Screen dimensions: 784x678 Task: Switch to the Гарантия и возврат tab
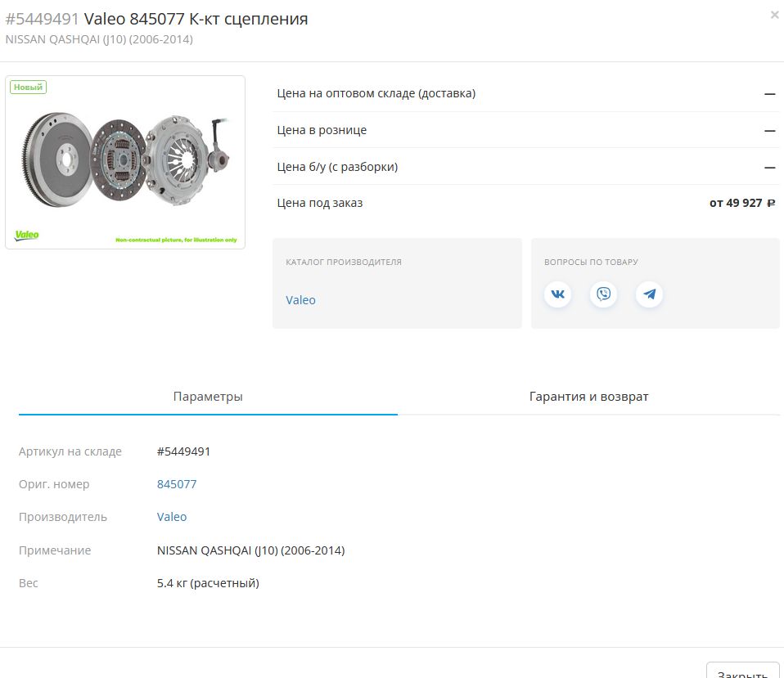(588, 397)
